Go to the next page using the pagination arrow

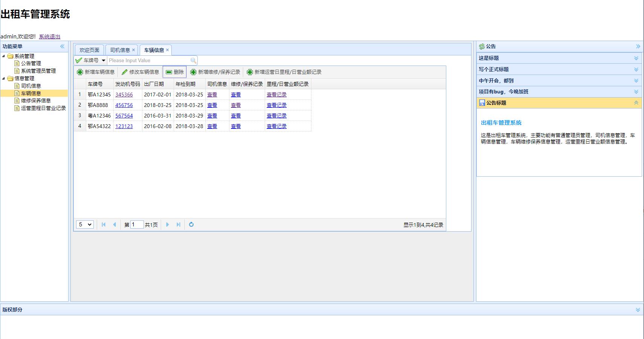pos(168,224)
